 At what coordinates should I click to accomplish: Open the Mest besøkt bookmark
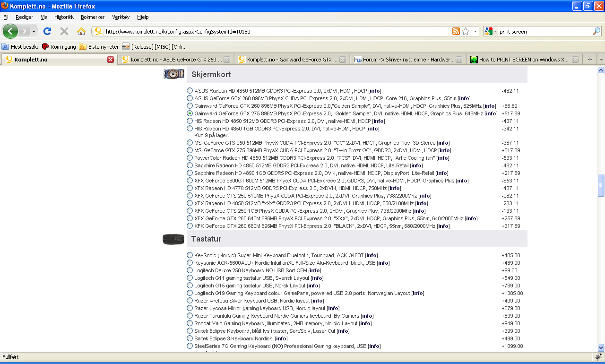[19, 46]
